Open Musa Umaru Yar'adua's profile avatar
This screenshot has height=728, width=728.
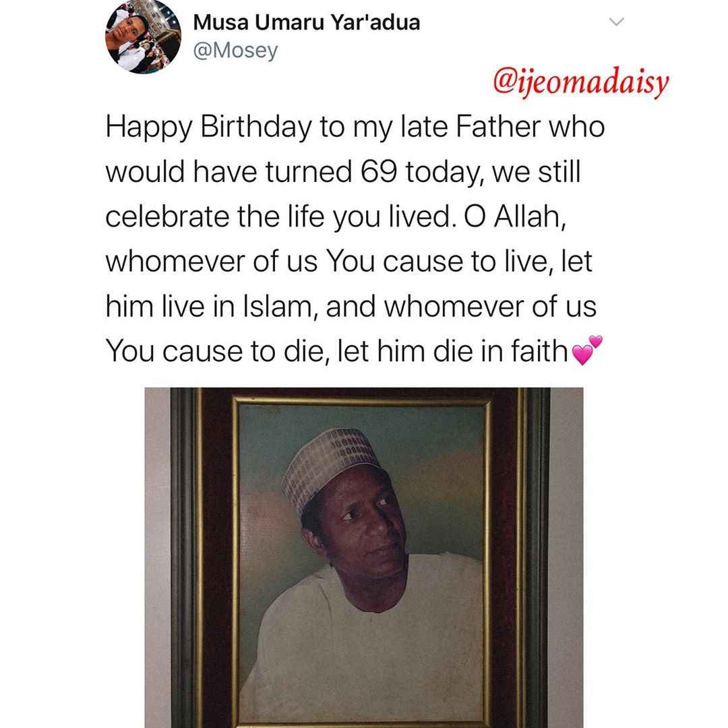[x=143, y=36]
